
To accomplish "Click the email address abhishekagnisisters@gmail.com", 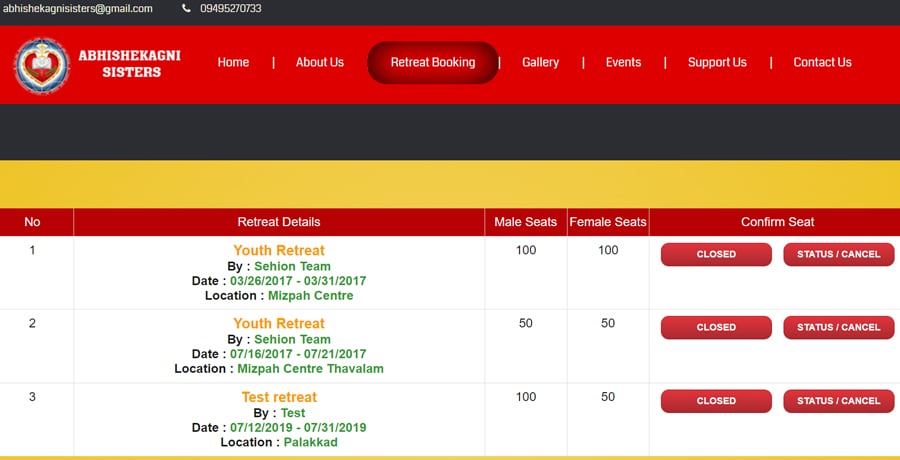I will coord(77,9).
